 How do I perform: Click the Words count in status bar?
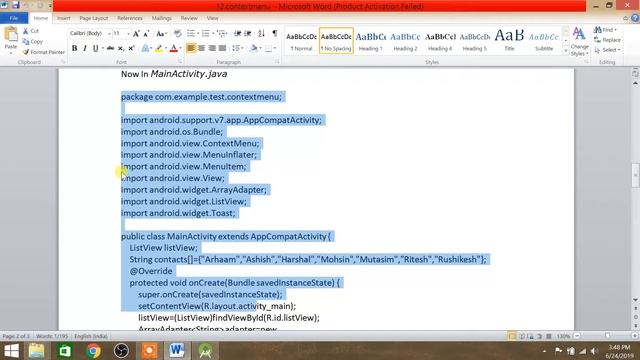coord(52,336)
